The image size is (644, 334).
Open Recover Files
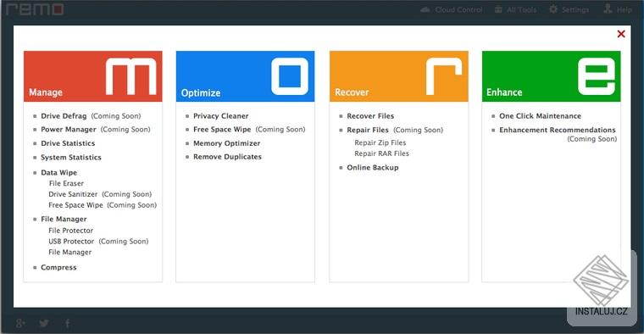point(370,116)
